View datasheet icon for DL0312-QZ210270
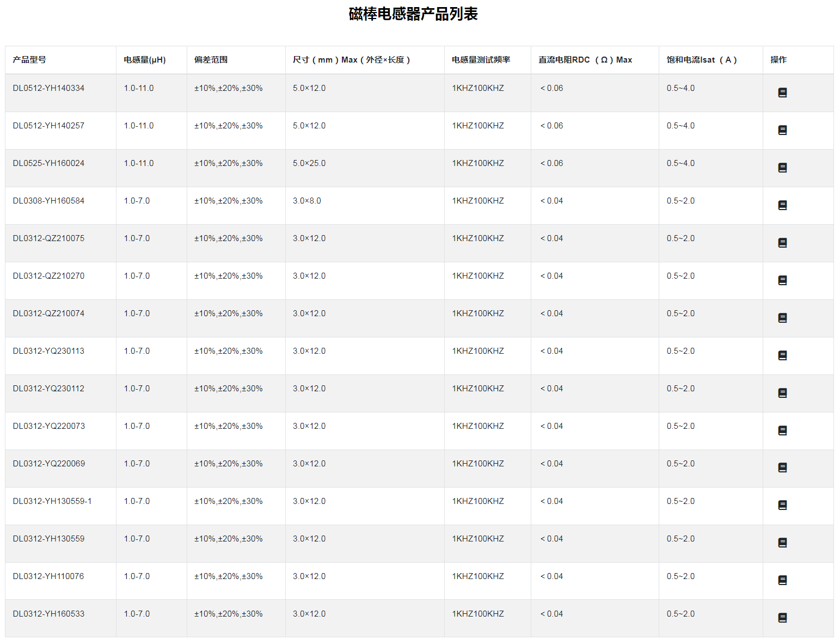 coord(782,280)
